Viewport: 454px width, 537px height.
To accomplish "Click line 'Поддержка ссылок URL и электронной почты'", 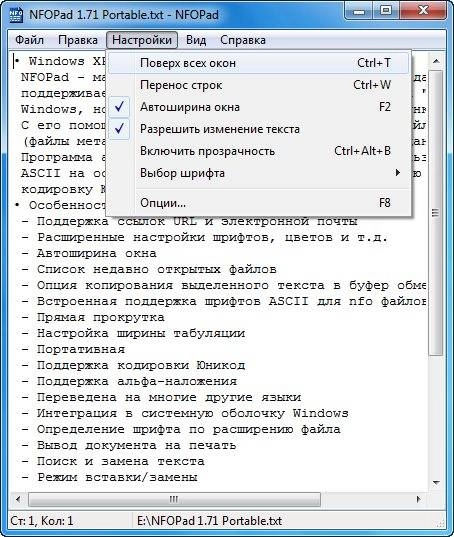I will click(197, 222).
